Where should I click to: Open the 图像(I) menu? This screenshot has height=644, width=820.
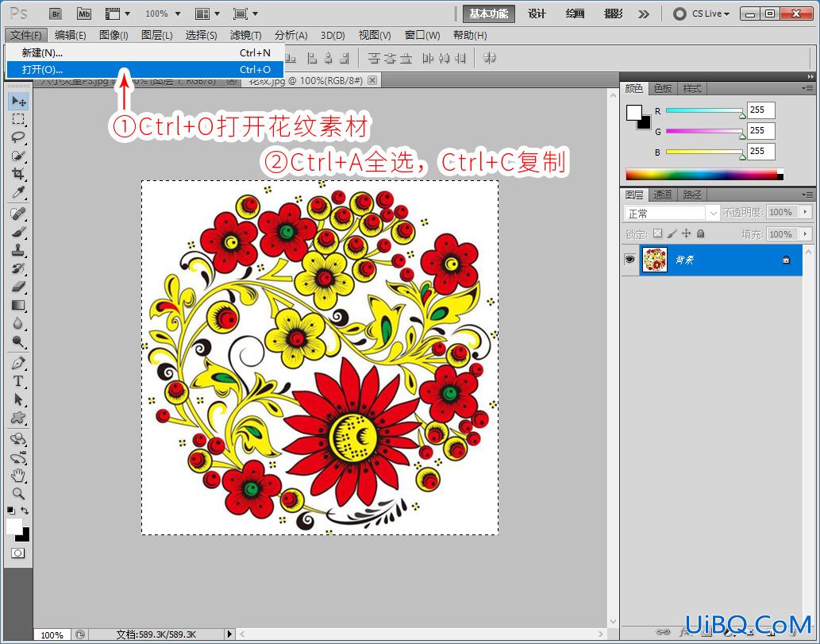114,35
